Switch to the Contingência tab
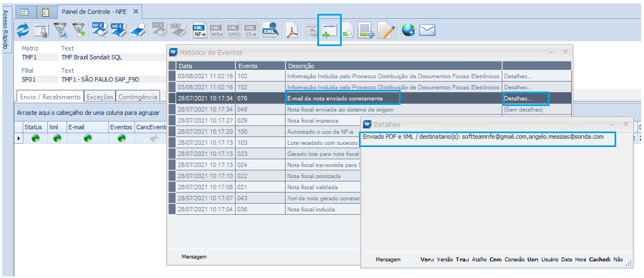 point(138,97)
